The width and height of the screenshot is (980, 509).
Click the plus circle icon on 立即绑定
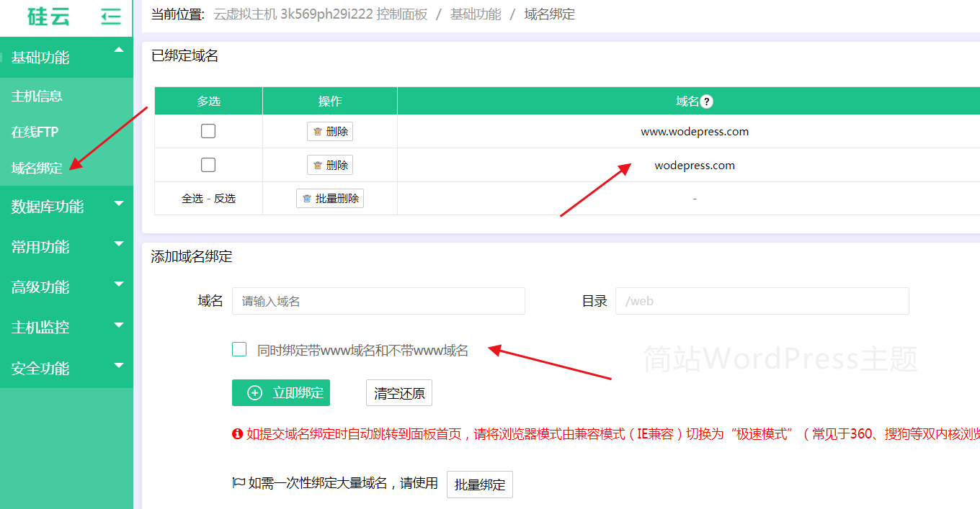pyautogui.click(x=254, y=393)
